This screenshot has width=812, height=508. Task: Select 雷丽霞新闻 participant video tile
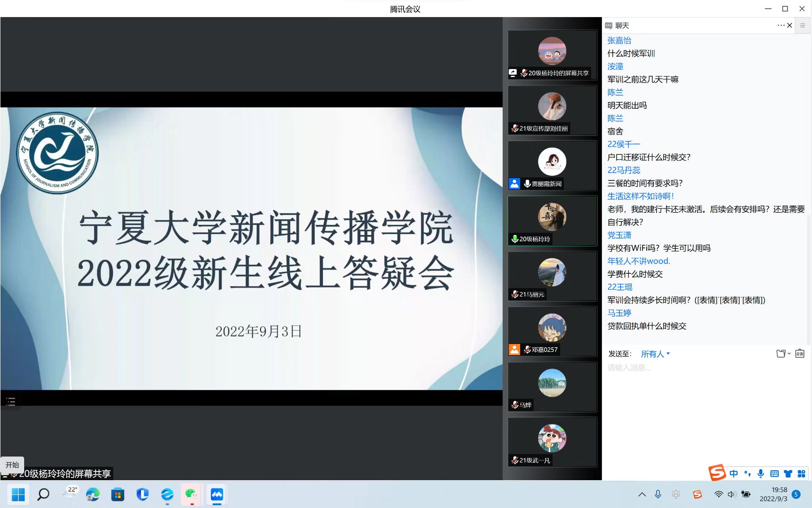coord(552,166)
